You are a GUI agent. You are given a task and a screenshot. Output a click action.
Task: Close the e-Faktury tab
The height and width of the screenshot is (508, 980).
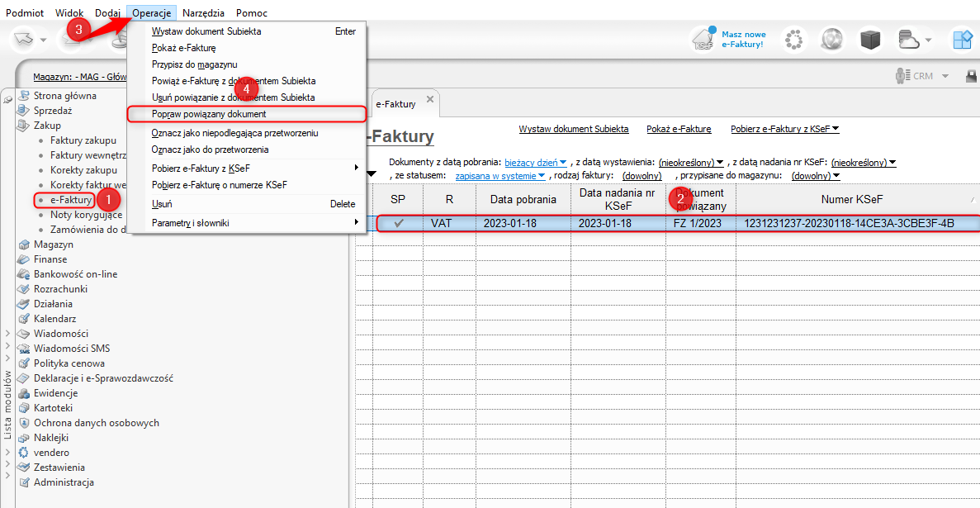(429, 99)
